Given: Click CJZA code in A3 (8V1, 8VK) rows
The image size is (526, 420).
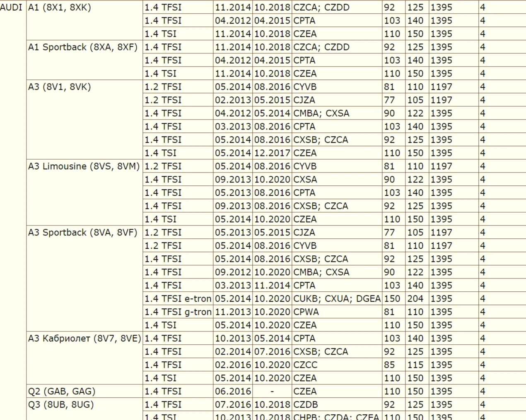Looking at the screenshot, I should pos(304,100).
